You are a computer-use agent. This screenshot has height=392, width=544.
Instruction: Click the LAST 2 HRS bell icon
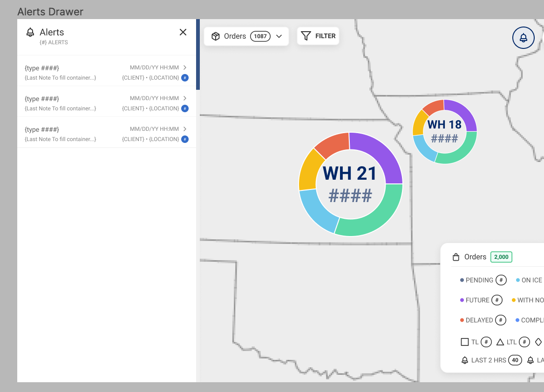tap(465, 360)
